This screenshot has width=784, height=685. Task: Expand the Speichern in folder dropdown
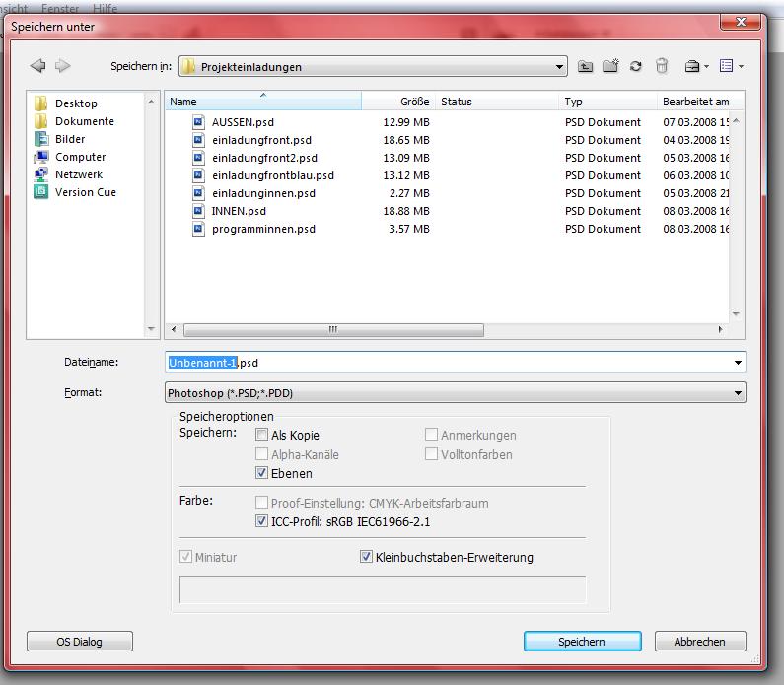pyautogui.click(x=560, y=67)
